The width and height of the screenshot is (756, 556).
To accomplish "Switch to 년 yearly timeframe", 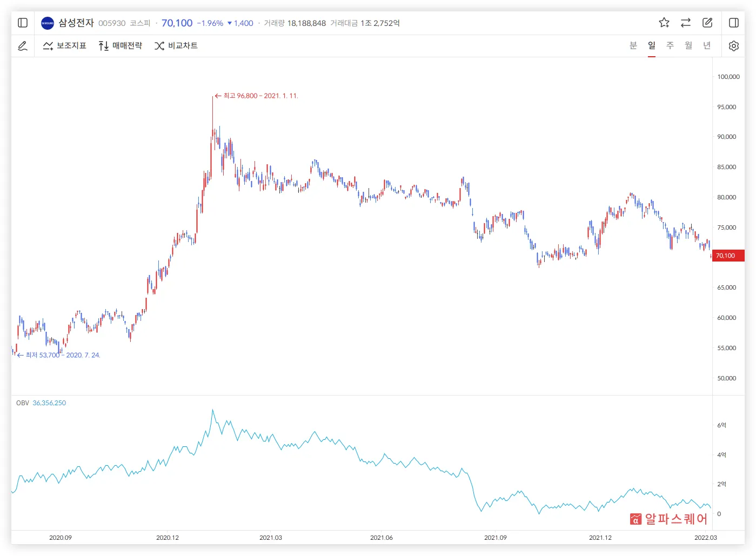I will coord(707,45).
